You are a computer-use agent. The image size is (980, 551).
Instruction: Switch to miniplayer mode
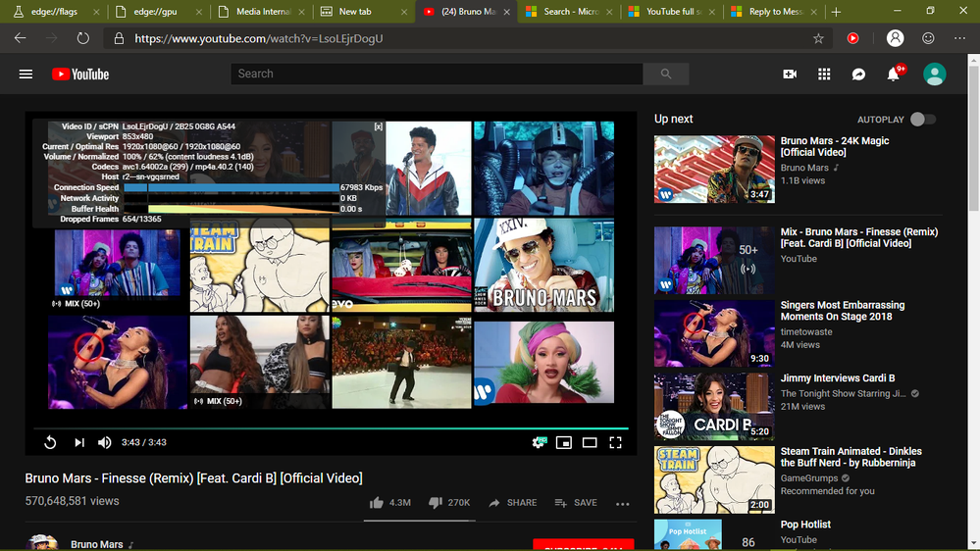[564, 442]
